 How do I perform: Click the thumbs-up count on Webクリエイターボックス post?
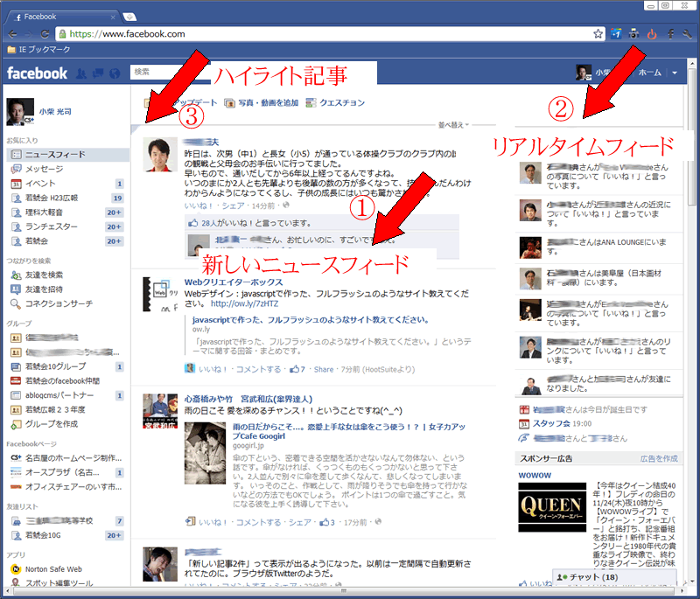297,369
